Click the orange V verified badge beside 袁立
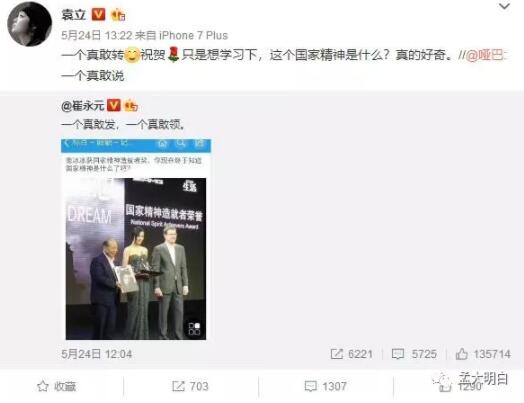This screenshot has width=524, height=403. 98,15
